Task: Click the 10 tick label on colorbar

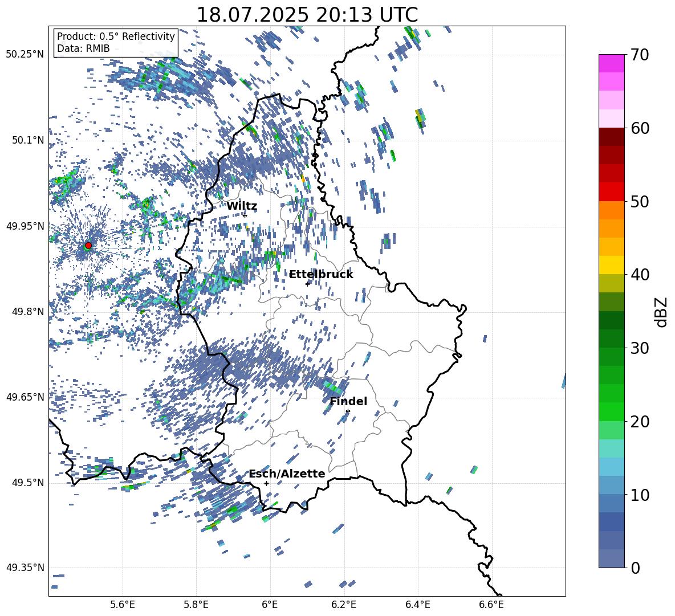Action: (x=640, y=495)
